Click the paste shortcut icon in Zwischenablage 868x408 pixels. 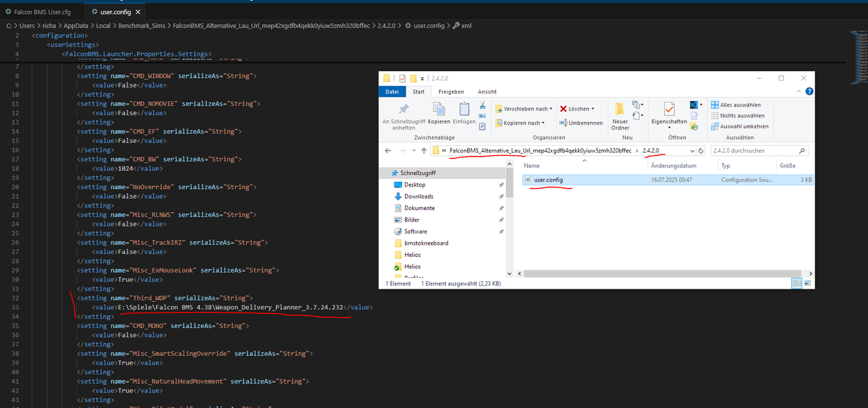click(482, 126)
